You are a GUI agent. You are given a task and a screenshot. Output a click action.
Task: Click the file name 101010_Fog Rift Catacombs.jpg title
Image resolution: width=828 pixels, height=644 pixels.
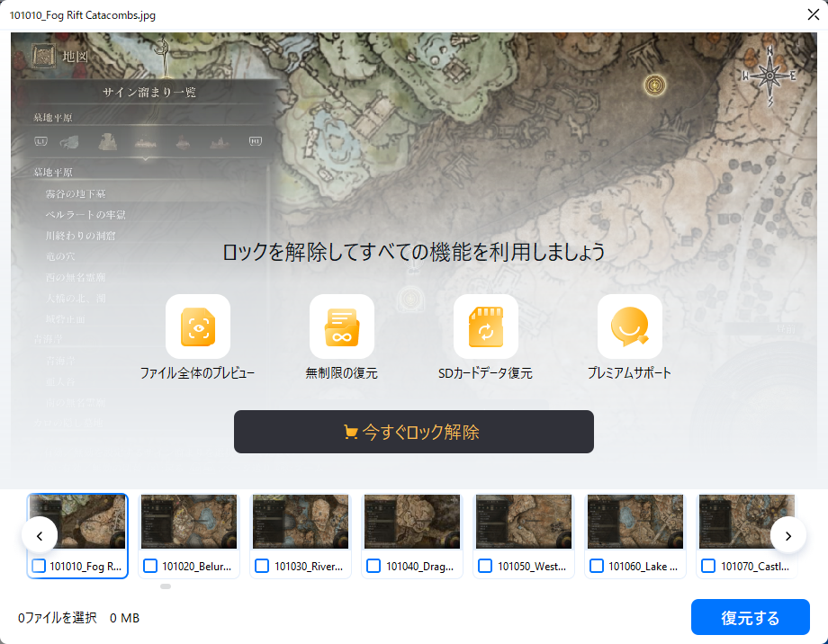pos(83,14)
